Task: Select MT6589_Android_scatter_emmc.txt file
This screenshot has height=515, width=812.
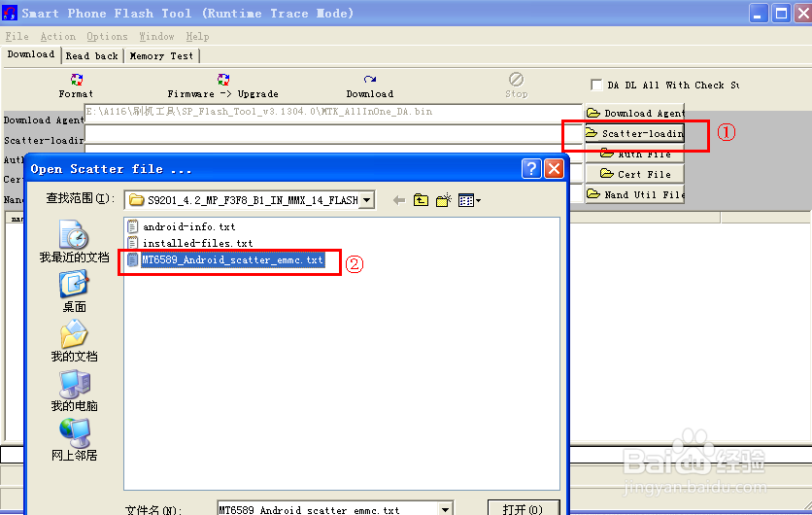Action: point(225,259)
